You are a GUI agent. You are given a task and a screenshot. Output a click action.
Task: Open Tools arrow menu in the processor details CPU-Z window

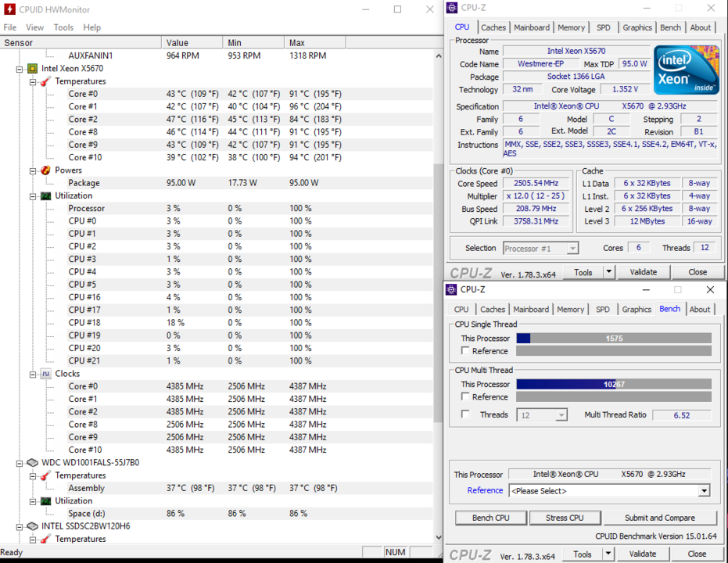608,272
